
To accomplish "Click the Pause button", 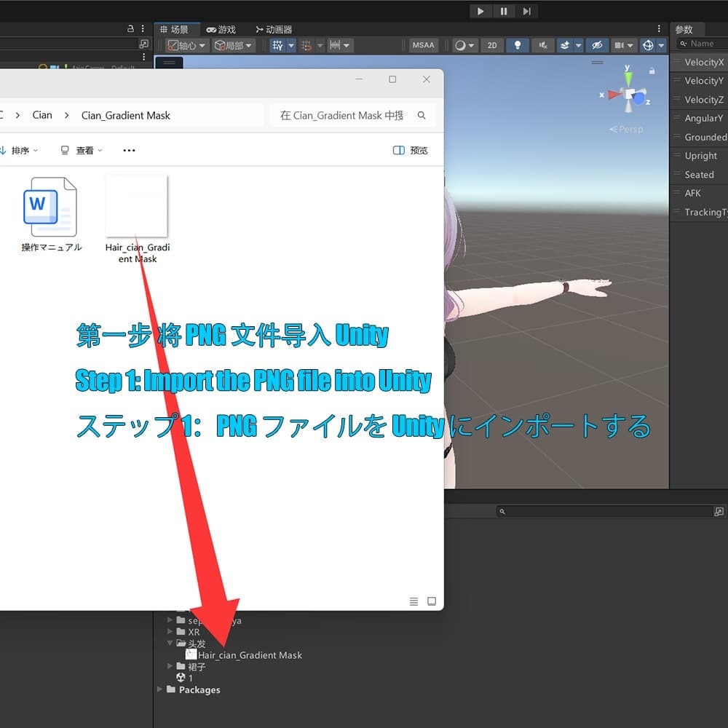I will coord(503,11).
